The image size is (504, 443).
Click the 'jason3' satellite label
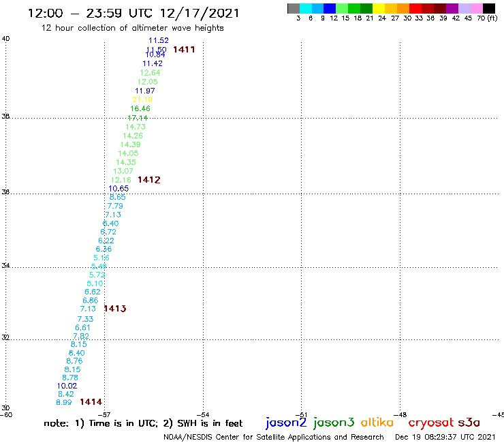tap(334, 423)
